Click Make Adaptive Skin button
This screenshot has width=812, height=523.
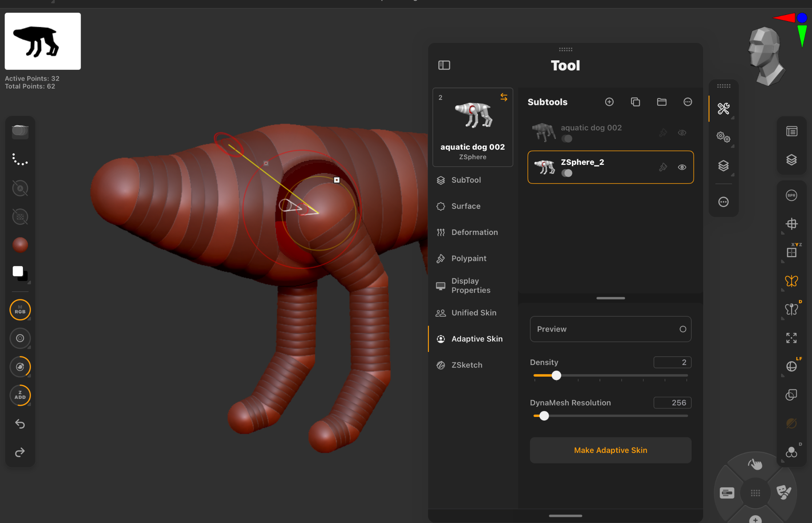tap(610, 450)
